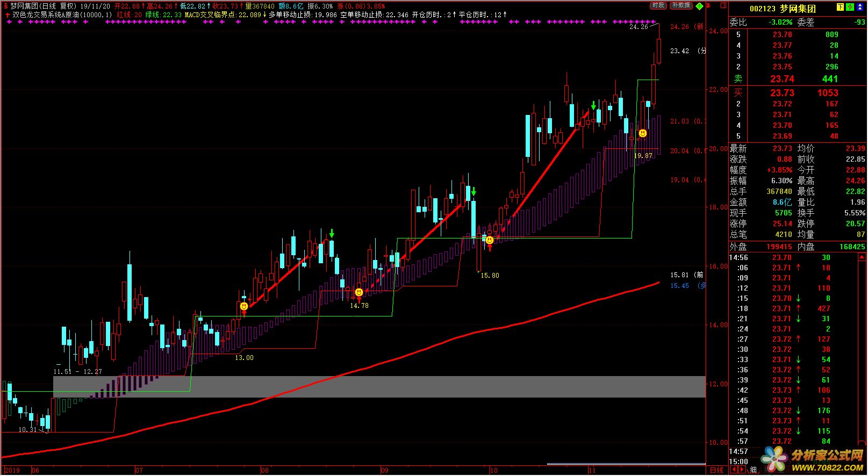
Task: Click the month 09 label on the time axis
Action: 384,471
